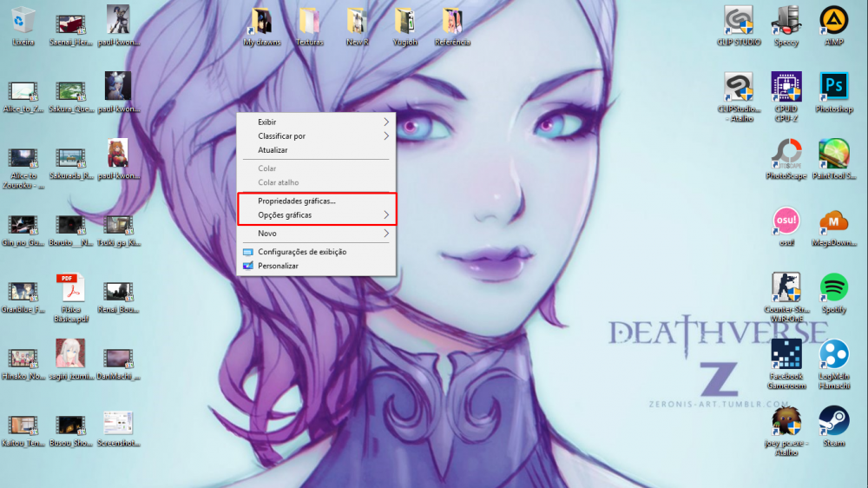Launch the Speccy shortcut
This screenshot has height=488, width=868.
(786, 26)
